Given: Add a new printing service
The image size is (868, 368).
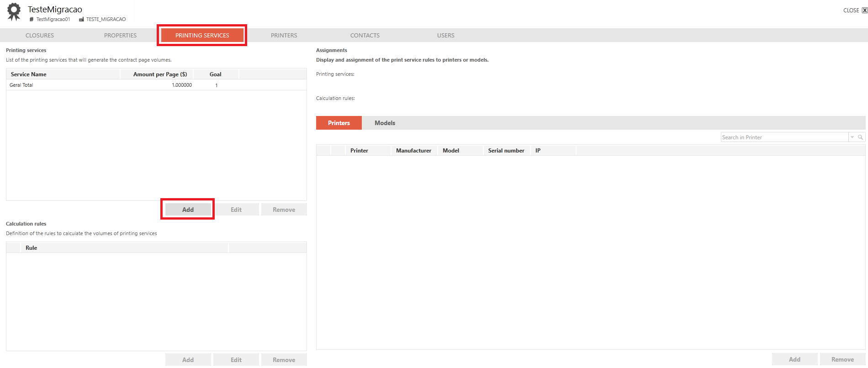Looking at the screenshot, I should [188, 210].
